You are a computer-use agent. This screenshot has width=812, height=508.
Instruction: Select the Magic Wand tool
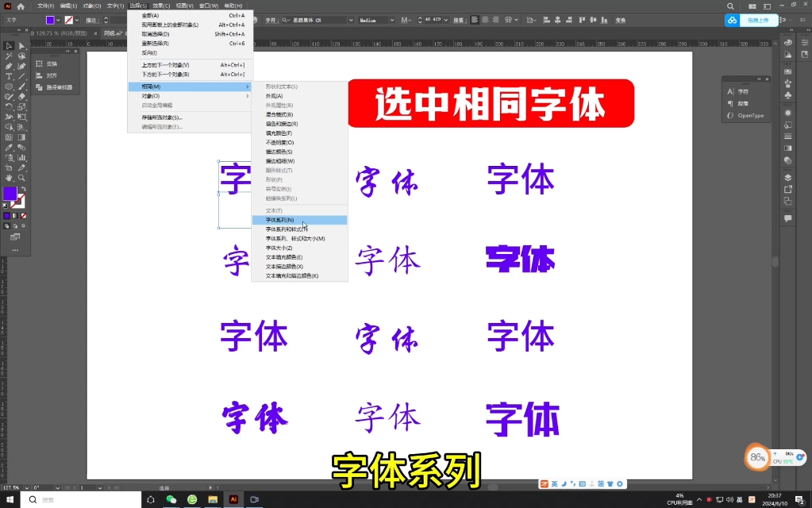[x=9, y=56]
